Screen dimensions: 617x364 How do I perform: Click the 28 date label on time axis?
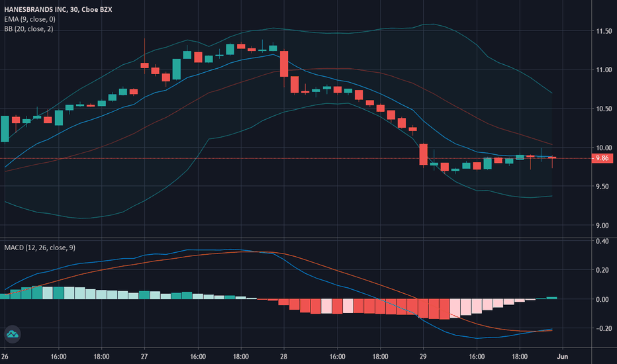[x=284, y=357]
